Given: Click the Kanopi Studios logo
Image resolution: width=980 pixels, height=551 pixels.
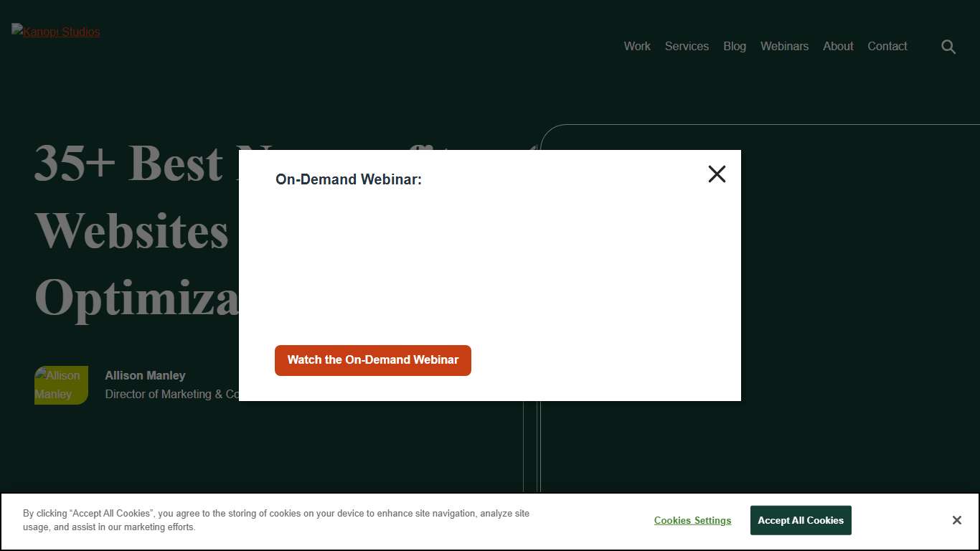Looking at the screenshot, I should point(56,32).
